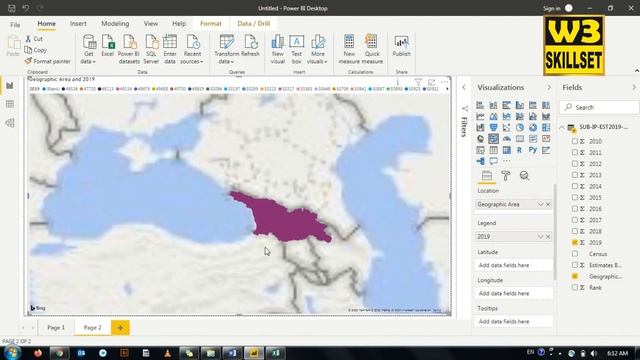Switch to the View tab
Viewport: 640px width, 360px height.
pos(151,24)
